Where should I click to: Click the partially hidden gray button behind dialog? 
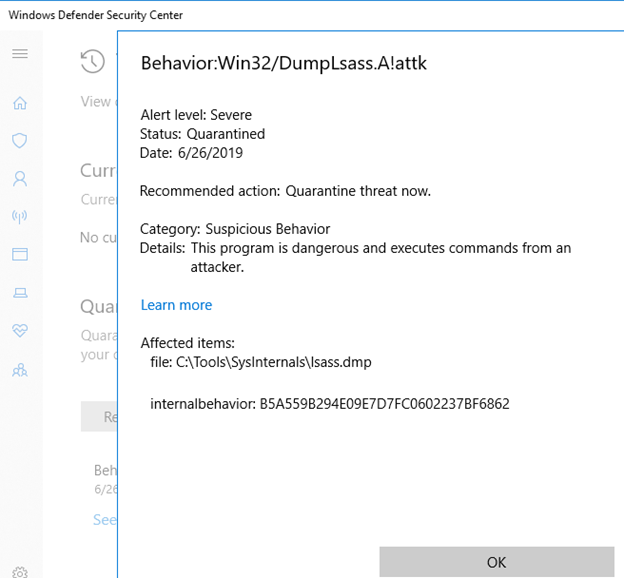coord(99,416)
